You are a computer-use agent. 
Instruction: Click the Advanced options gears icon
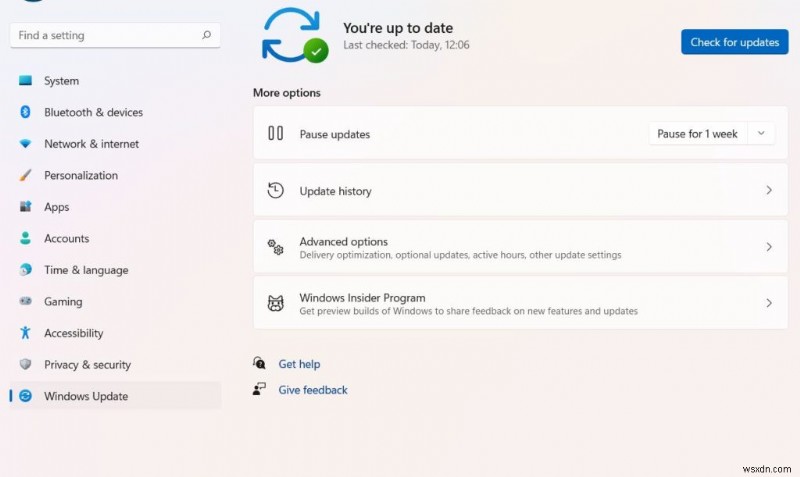click(276, 247)
